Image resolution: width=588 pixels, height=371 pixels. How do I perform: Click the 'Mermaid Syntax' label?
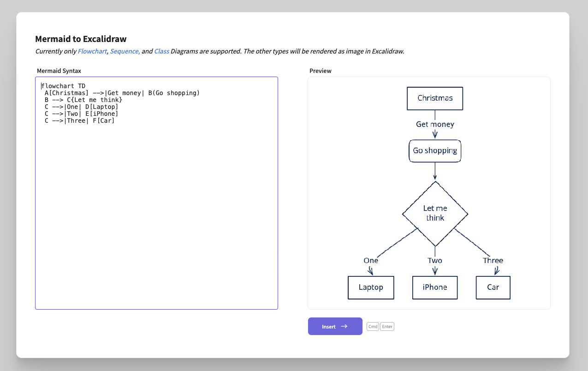pyautogui.click(x=59, y=71)
